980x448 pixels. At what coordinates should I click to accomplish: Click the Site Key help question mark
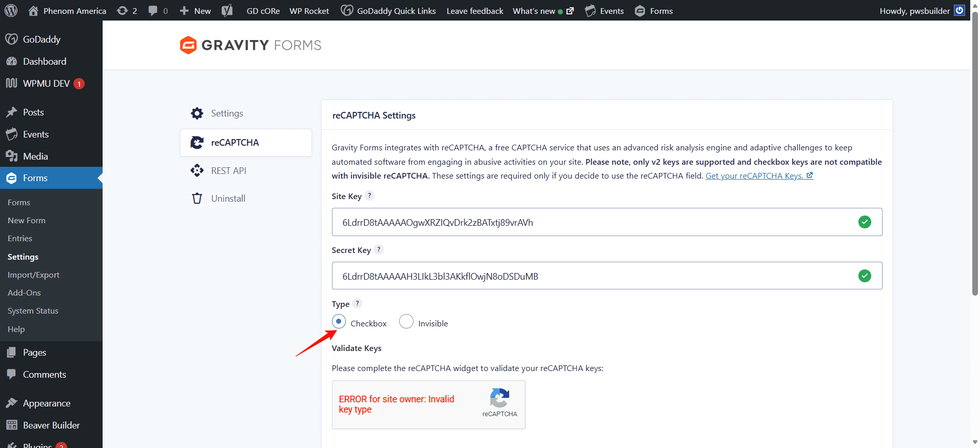point(369,196)
